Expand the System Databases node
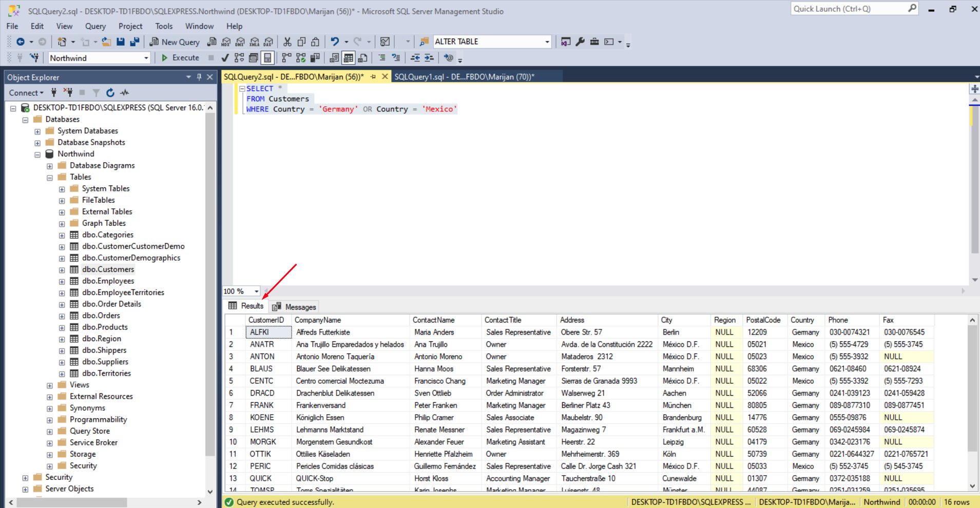This screenshot has width=980, height=508. [37, 131]
